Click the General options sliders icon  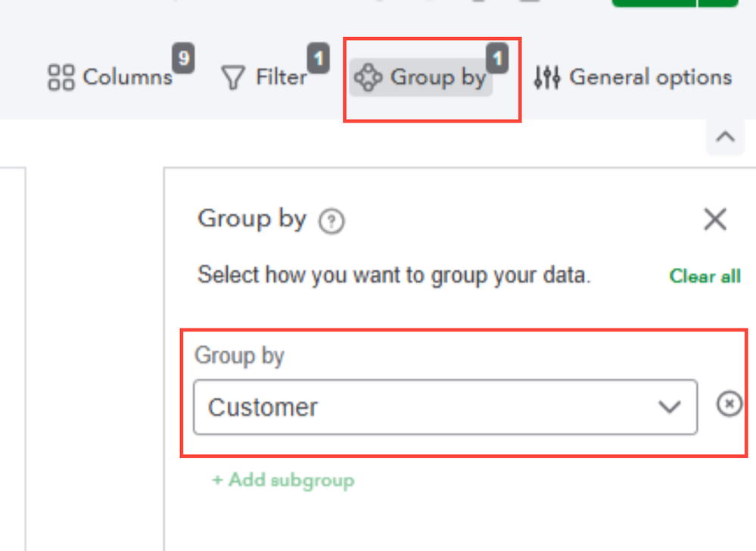(547, 77)
